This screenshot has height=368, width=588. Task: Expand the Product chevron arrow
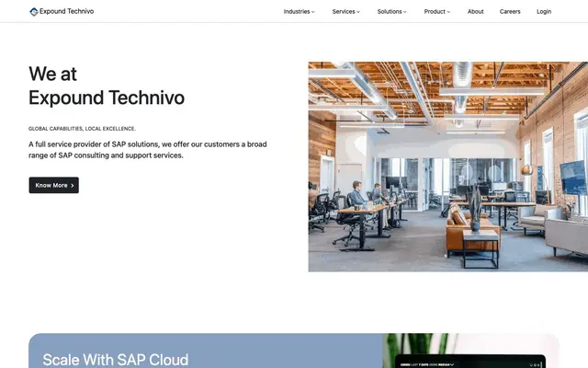448,12
